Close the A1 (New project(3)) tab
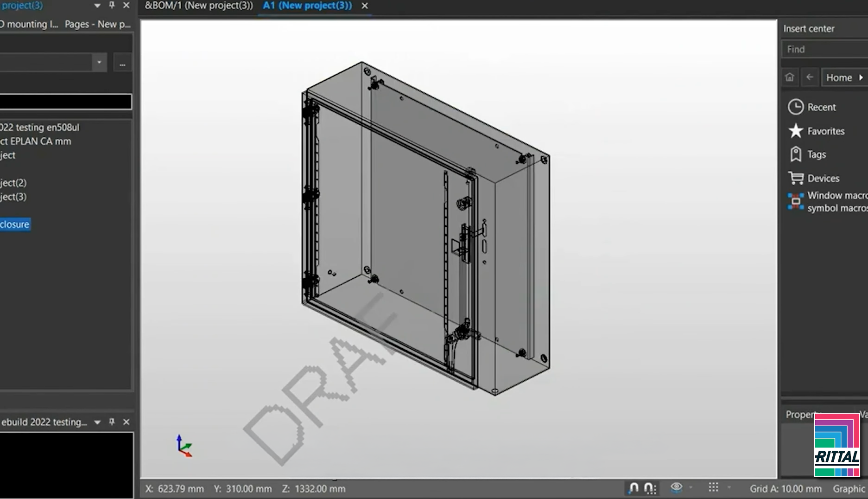 pyautogui.click(x=365, y=6)
